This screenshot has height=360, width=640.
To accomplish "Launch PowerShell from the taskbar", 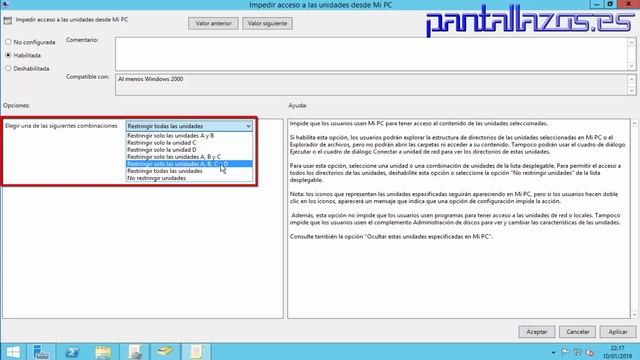I will (x=72, y=352).
